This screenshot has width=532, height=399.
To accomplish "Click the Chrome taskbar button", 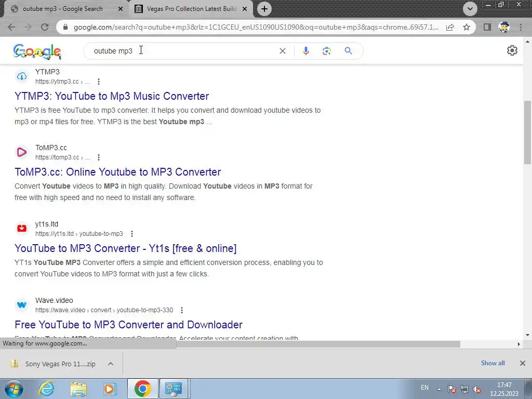I will pos(142,389).
